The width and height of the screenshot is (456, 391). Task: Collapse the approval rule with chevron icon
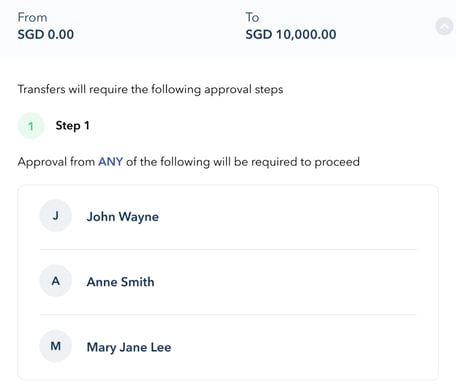[444, 26]
